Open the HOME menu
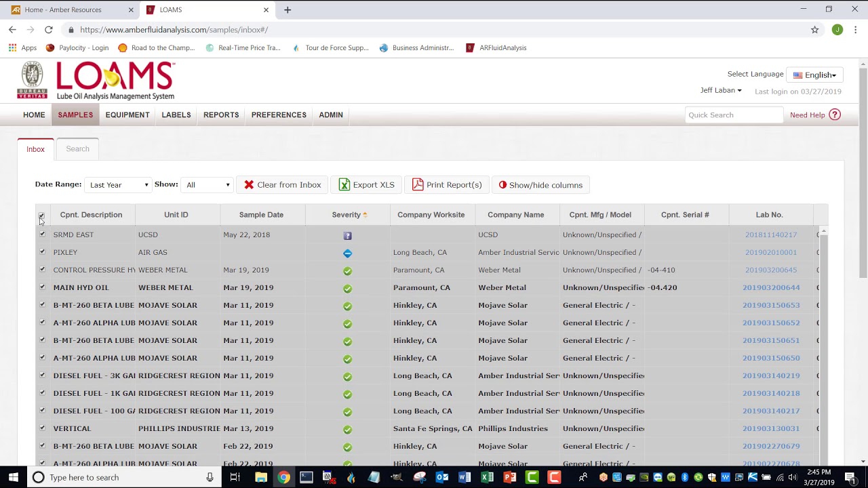Viewport: 868px width, 488px height. pyautogui.click(x=34, y=115)
